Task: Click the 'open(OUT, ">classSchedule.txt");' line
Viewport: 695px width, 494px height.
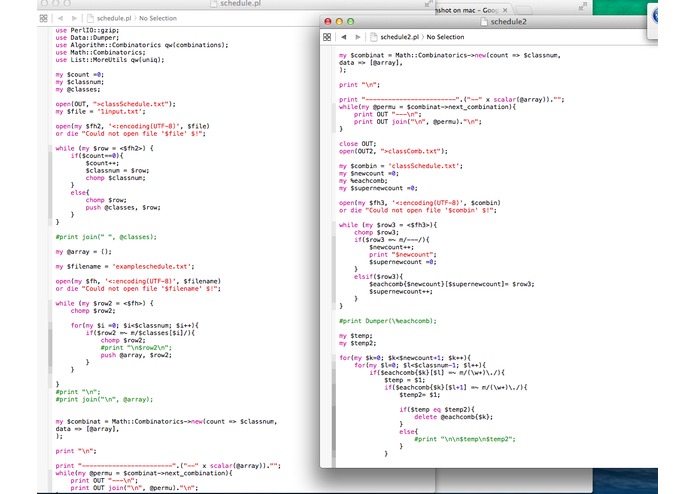Action: (116, 104)
